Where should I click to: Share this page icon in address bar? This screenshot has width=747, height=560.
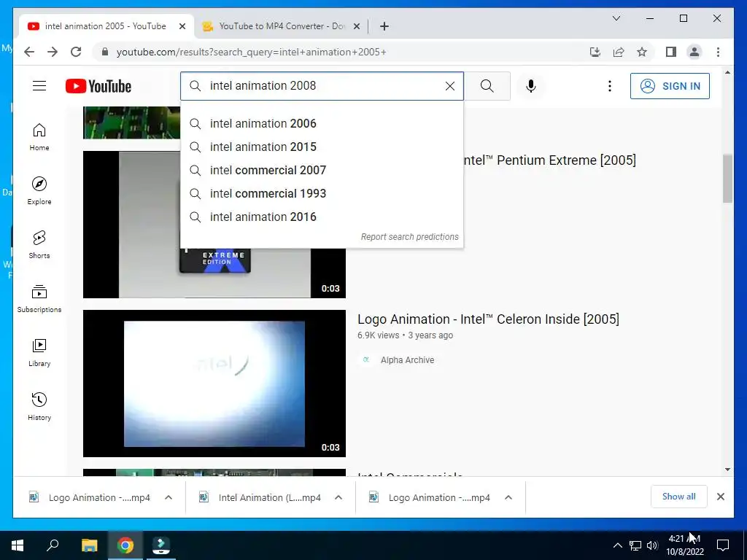(x=619, y=52)
